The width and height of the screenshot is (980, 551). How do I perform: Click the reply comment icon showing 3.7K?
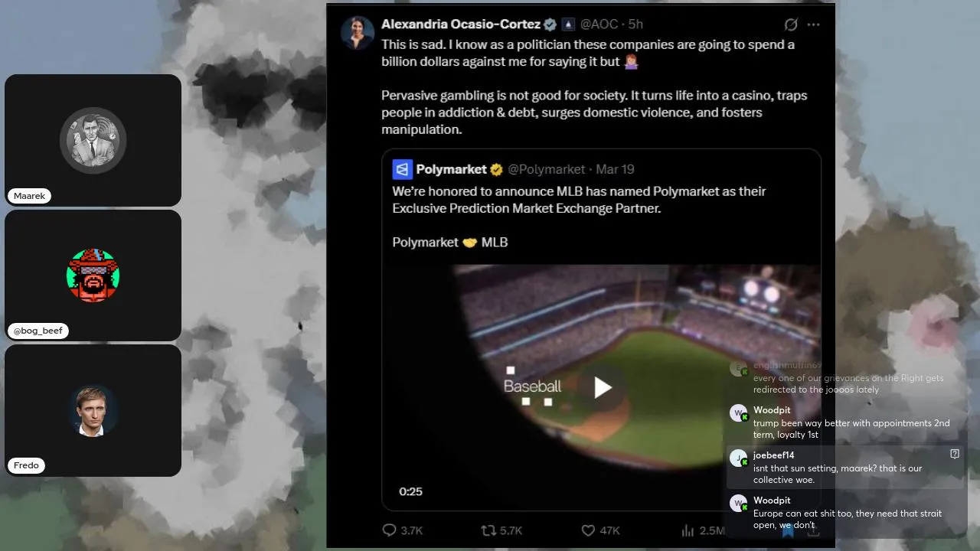[x=389, y=530]
